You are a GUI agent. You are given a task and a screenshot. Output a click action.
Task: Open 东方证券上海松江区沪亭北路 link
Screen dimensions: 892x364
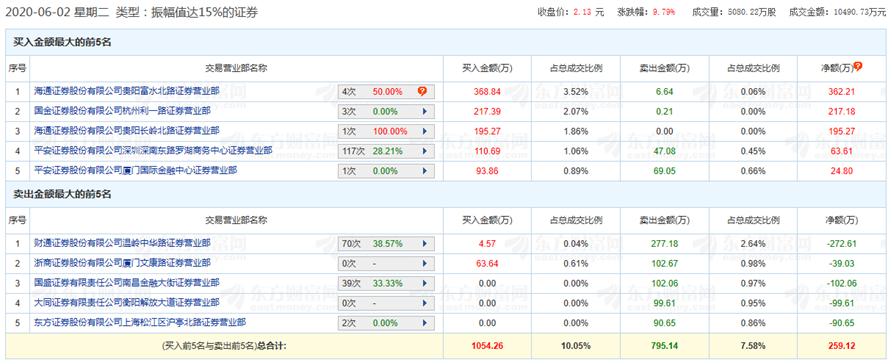(140, 322)
